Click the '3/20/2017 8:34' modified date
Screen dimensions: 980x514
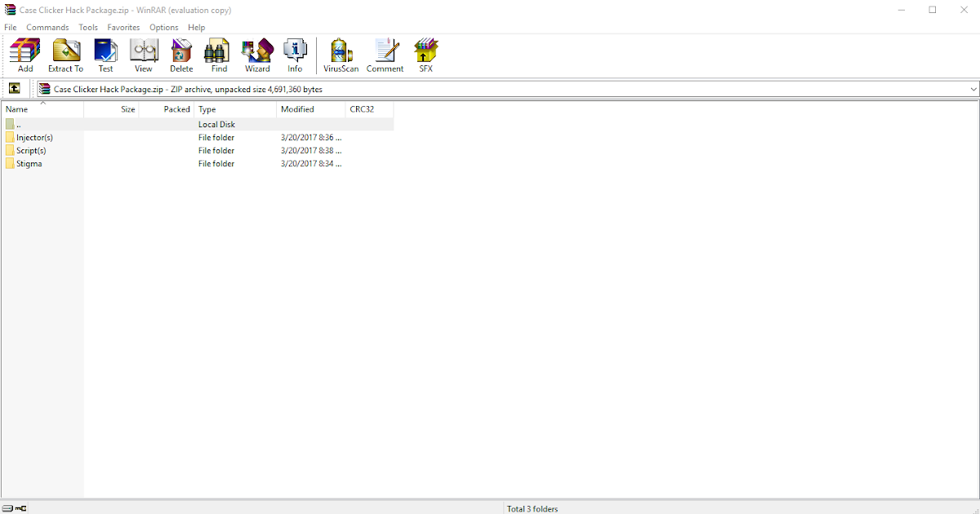click(x=311, y=164)
